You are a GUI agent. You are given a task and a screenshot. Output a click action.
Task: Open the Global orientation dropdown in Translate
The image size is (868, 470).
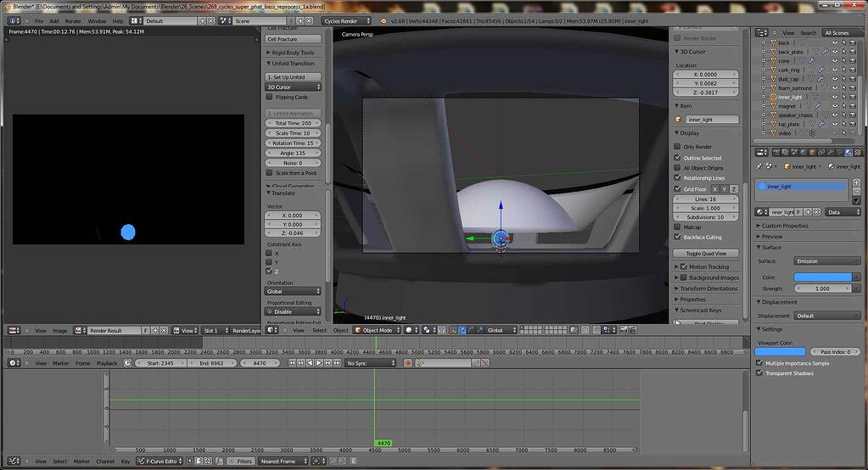[x=293, y=291]
